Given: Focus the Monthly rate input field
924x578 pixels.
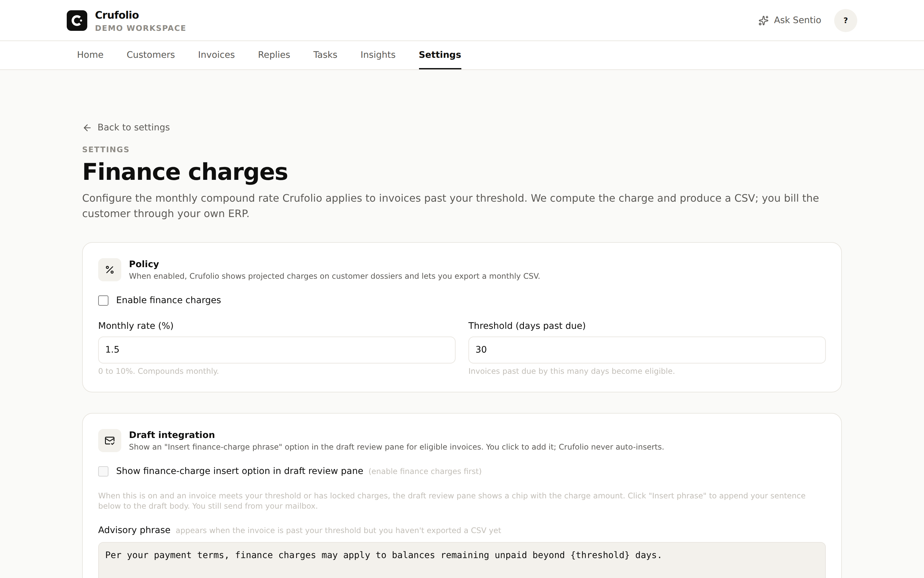Looking at the screenshot, I should pos(277,350).
